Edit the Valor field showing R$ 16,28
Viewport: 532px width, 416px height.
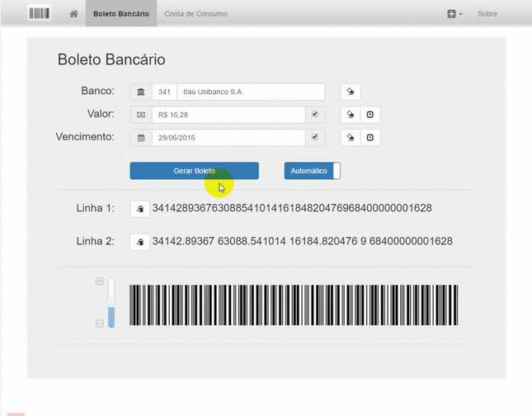pos(228,115)
